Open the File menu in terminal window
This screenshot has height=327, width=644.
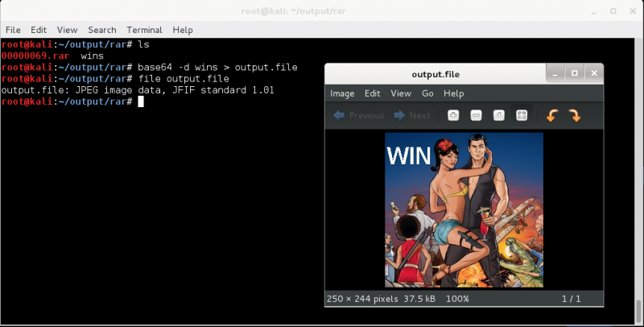click(13, 30)
